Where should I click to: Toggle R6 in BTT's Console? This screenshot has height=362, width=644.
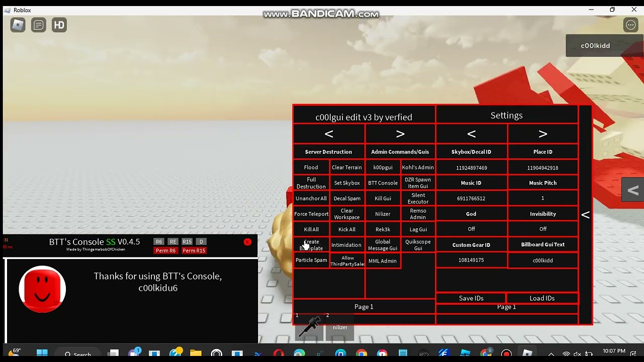[x=158, y=242]
